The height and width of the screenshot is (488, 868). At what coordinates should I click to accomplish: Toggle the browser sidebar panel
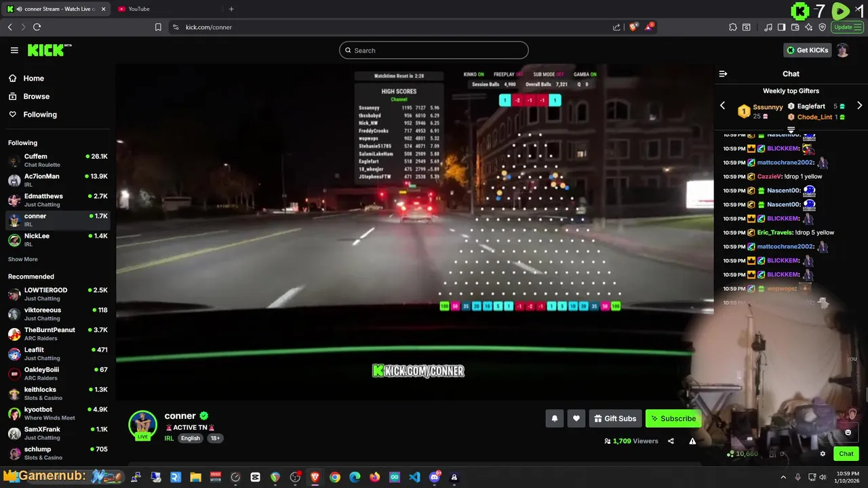pos(781,27)
